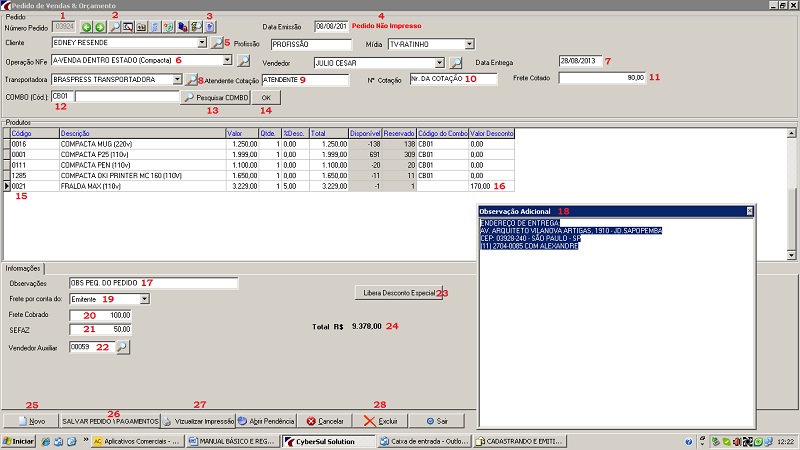Click the Valor column header
The height and width of the screenshot is (450, 800).
tap(242, 133)
